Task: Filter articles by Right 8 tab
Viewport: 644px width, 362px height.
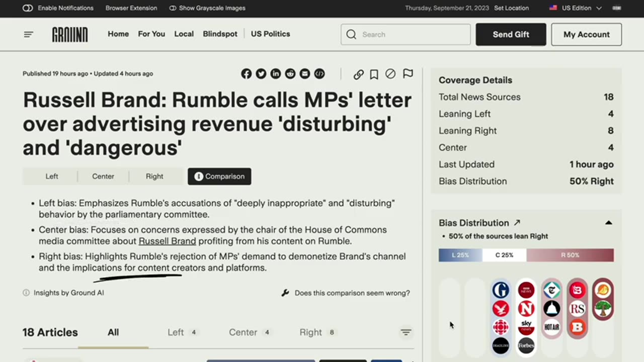Action: point(317,332)
